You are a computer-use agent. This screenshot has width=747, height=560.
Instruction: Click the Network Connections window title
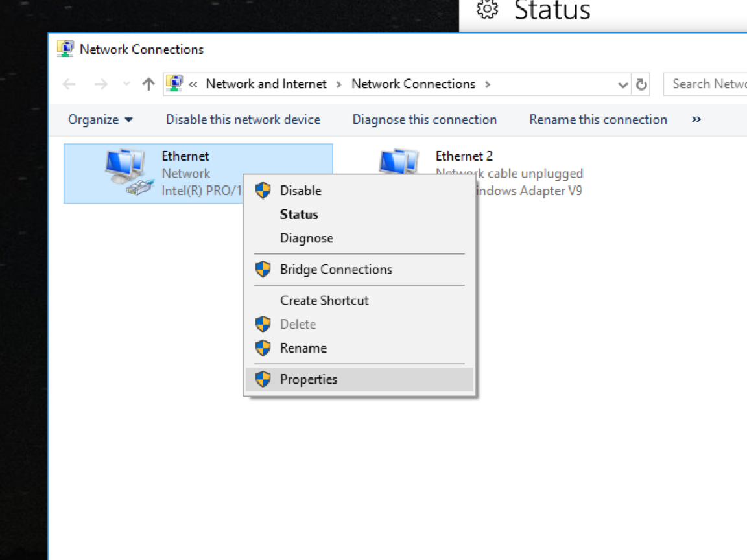click(x=141, y=49)
